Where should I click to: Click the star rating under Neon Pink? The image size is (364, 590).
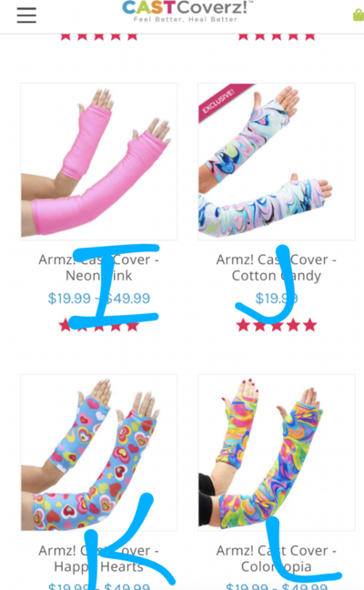pyautogui.click(x=99, y=325)
